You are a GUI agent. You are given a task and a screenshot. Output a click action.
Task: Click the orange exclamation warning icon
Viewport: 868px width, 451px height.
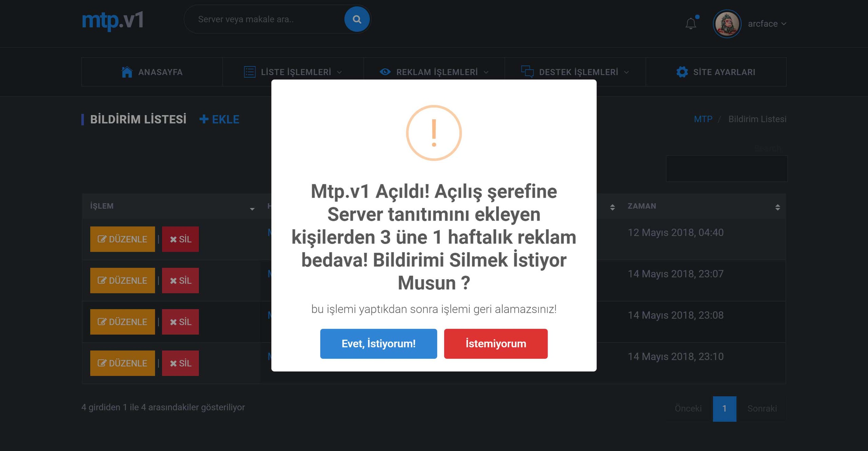coord(434,133)
